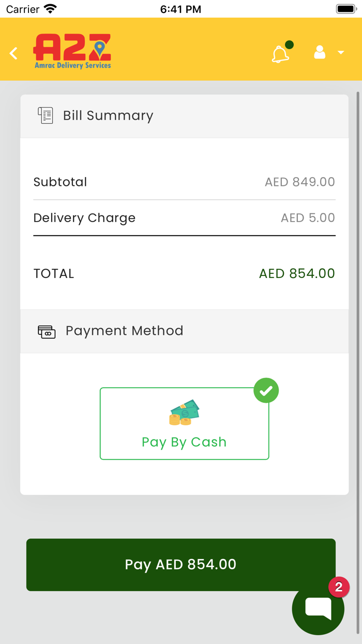Tap the Delivery Charge row label

click(x=84, y=218)
